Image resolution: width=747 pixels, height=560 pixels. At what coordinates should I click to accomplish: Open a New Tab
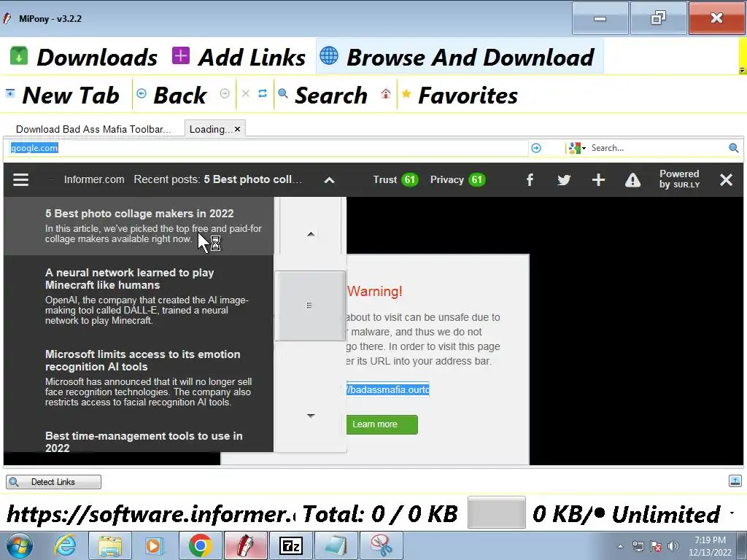point(63,96)
